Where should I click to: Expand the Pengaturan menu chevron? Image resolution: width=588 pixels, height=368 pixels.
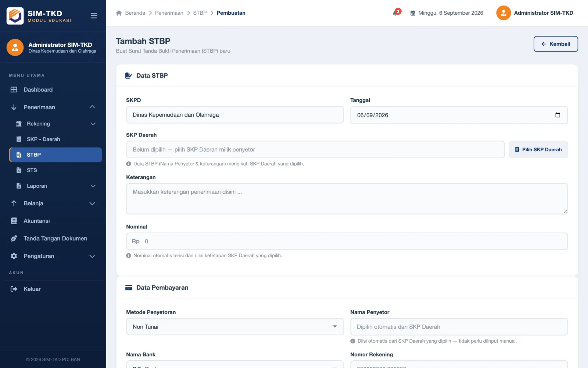(92, 256)
